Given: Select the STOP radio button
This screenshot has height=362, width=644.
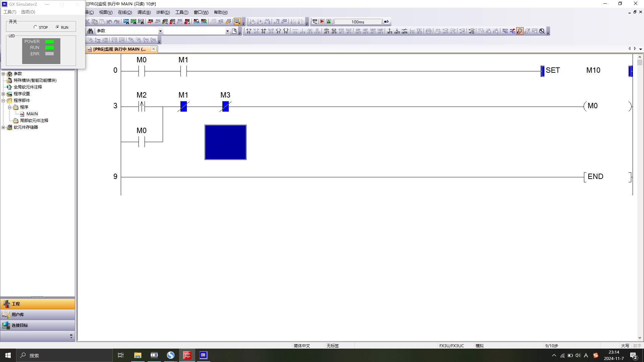Looking at the screenshot, I should coord(36,27).
